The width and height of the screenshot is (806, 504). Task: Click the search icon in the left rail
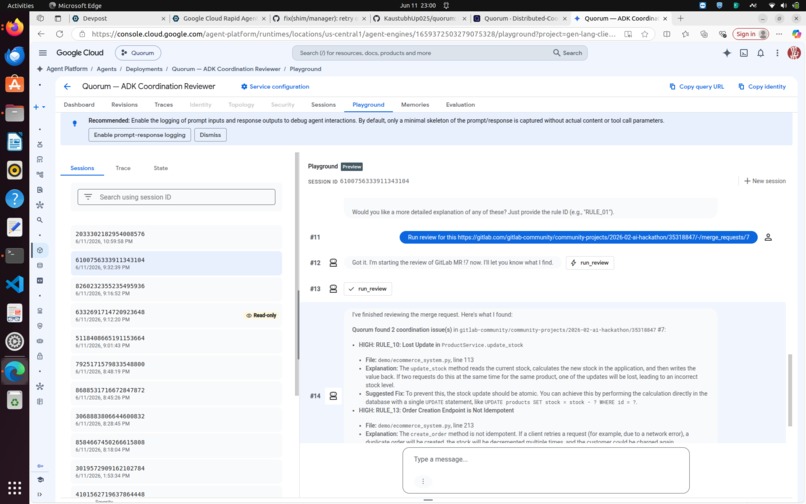pyautogui.click(x=40, y=220)
